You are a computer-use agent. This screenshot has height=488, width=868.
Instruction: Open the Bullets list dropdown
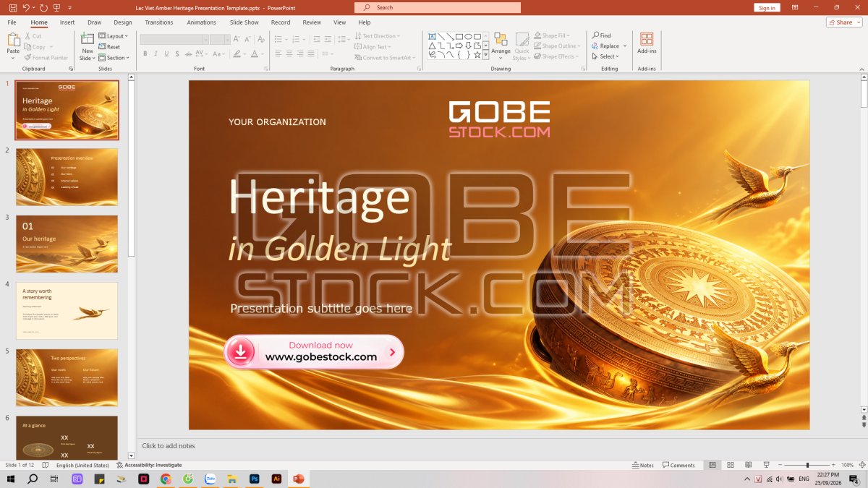tap(286, 39)
